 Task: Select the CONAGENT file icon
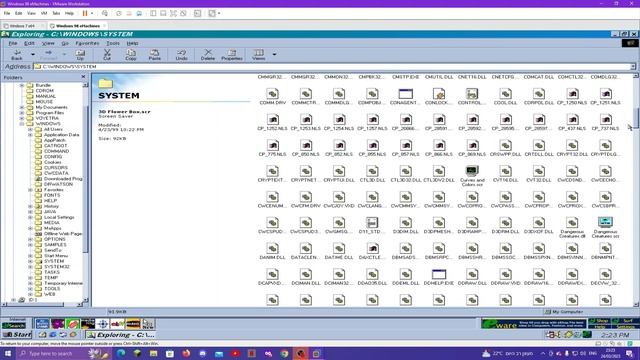(406, 94)
